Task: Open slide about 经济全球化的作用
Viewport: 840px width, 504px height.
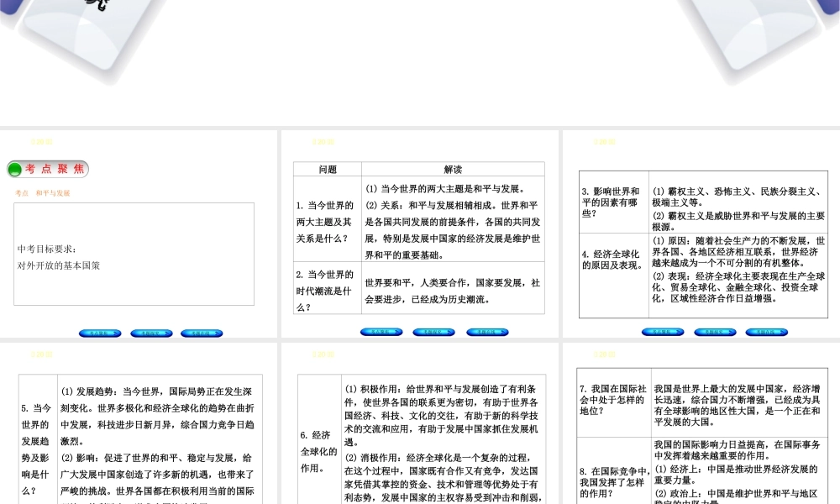Action: click(x=420, y=423)
